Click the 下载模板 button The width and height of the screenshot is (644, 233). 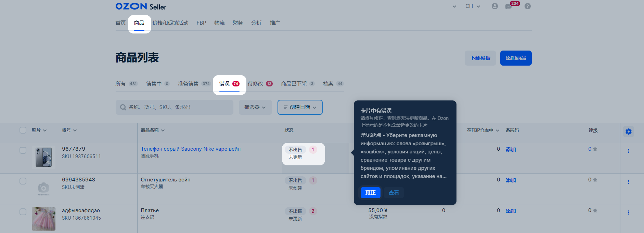coord(480,58)
